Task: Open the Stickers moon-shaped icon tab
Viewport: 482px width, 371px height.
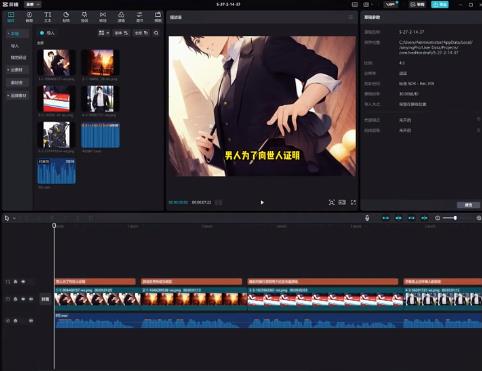Action: pos(66,17)
